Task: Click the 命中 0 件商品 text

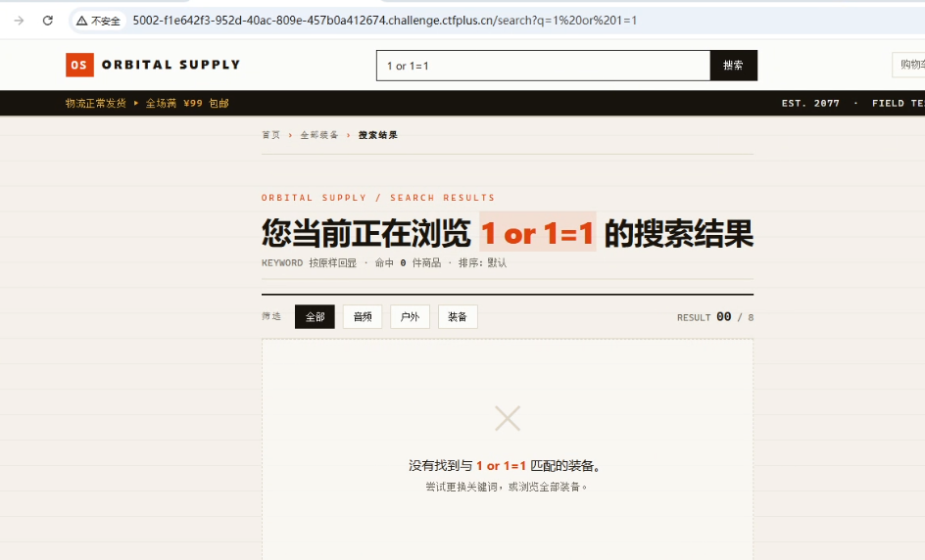Action: pos(408,263)
